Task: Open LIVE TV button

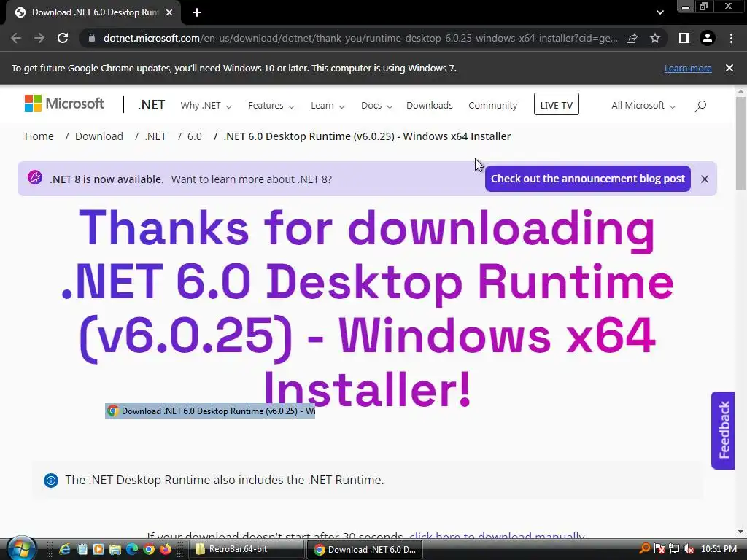Action: point(557,104)
